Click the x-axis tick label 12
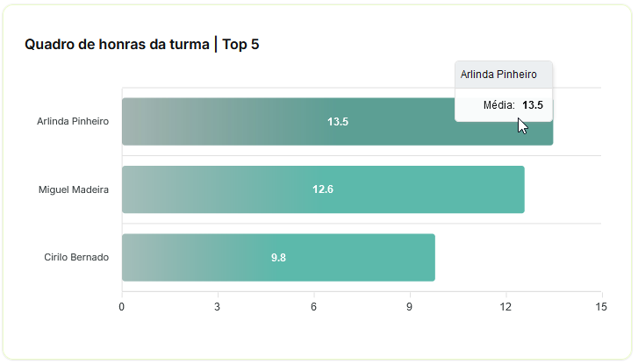Image resolution: width=638 pixels, height=364 pixels. (505, 307)
